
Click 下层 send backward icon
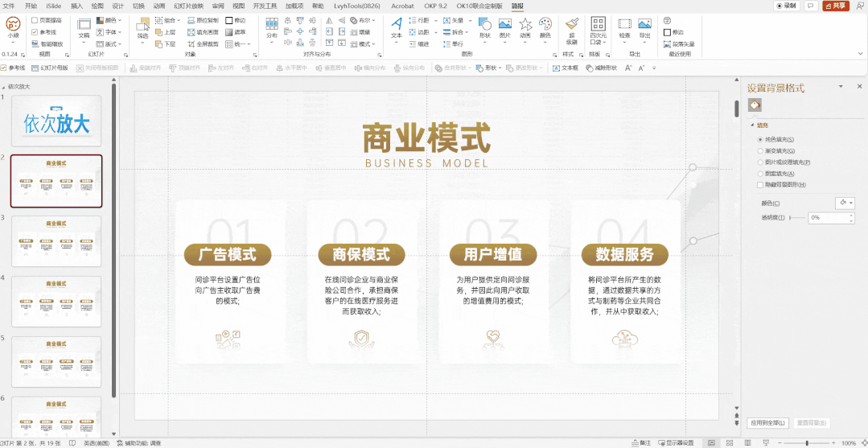158,43
